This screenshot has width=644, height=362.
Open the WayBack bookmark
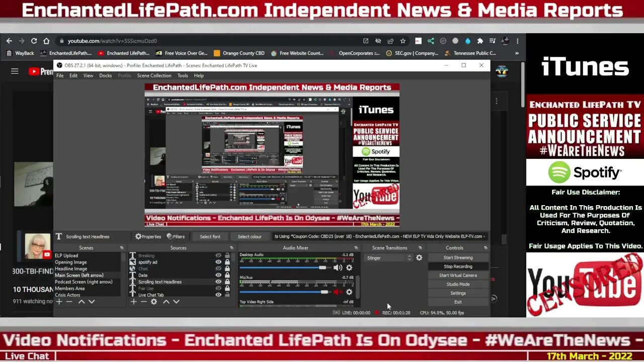point(20,53)
